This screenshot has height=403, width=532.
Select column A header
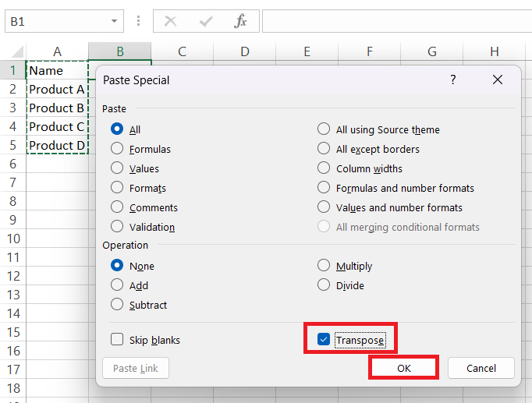(58, 51)
